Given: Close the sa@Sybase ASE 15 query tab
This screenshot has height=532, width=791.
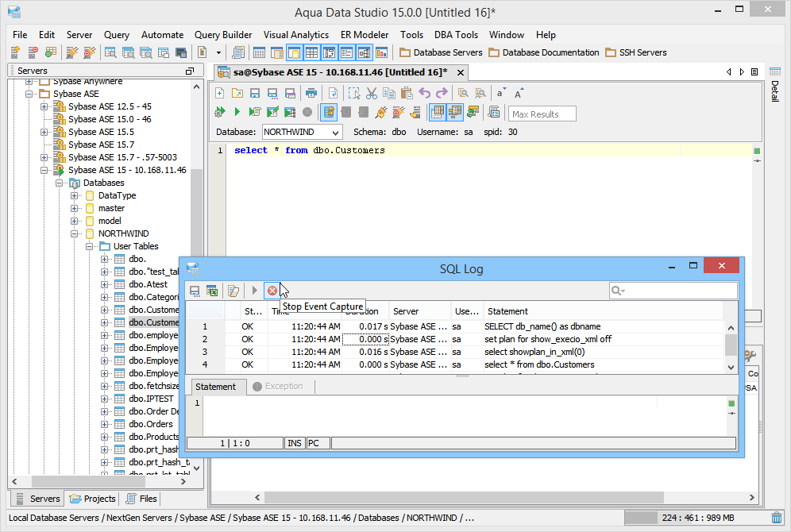Looking at the screenshot, I should [460, 72].
